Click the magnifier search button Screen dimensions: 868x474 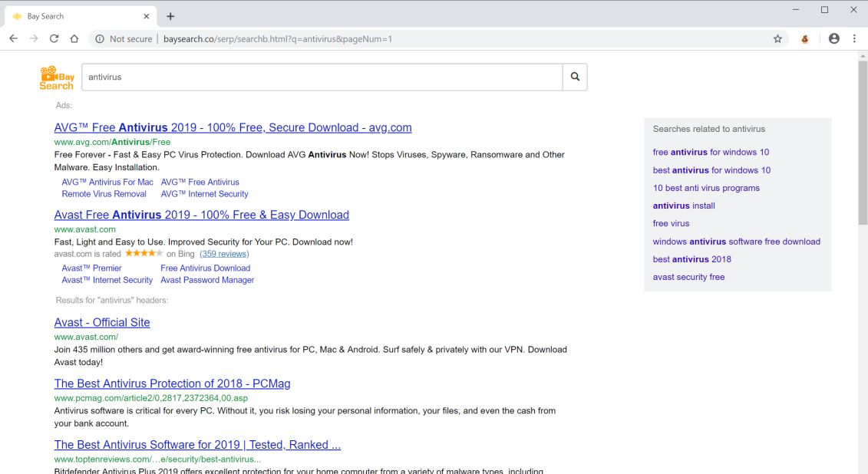pyautogui.click(x=575, y=77)
